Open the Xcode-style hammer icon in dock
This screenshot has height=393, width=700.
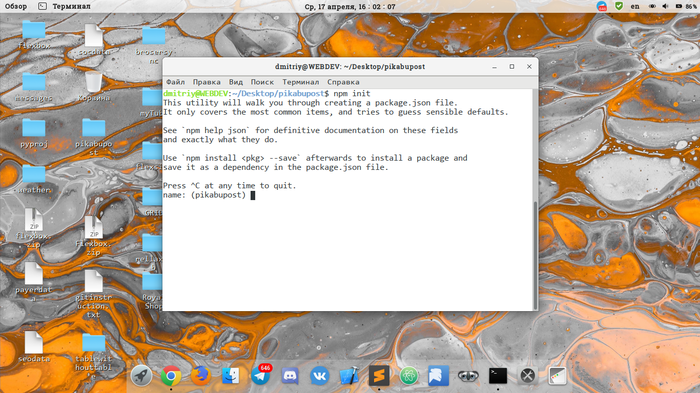click(350, 376)
